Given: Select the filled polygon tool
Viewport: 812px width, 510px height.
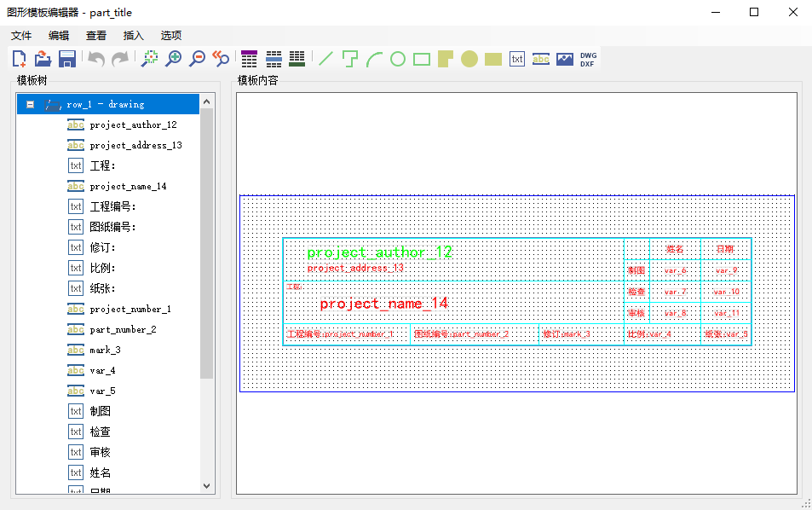Looking at the screenshot, I should 446,59.
